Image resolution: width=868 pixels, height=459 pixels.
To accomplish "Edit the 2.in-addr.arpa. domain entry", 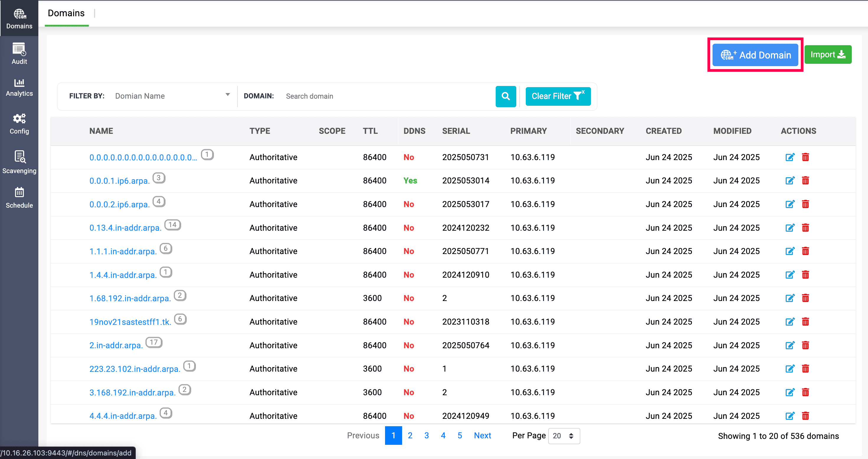I will click(790, 345).
